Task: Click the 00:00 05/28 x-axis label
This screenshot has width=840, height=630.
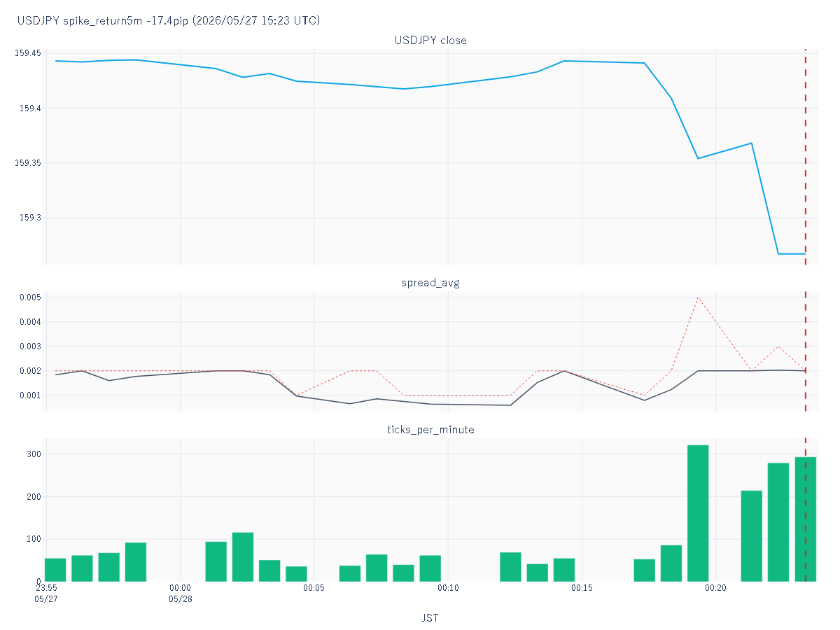Action: click(x=180, y=594)
